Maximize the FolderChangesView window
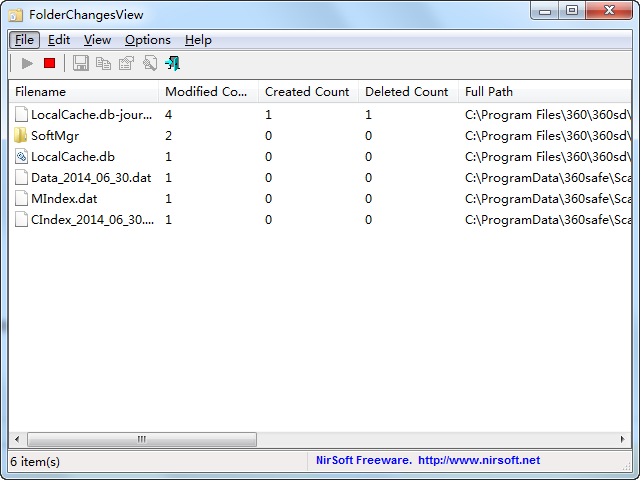The image size is (640, 480). pos(572,11)
